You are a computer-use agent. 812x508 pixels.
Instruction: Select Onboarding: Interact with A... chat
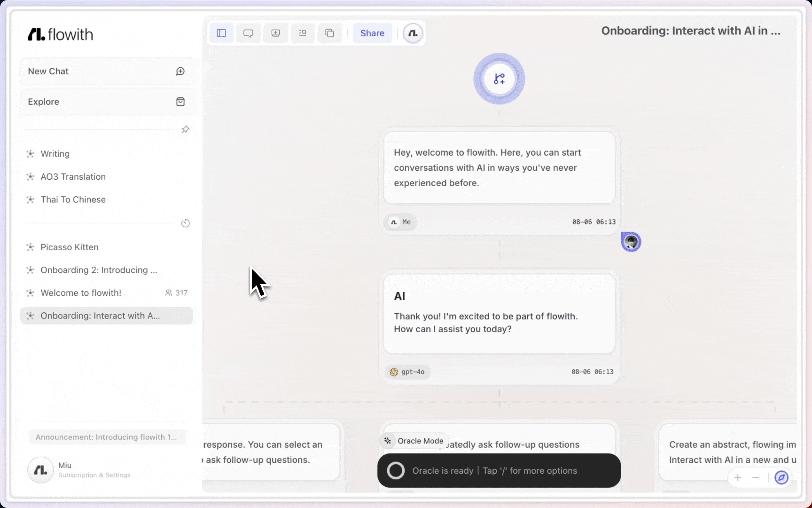point(107,316)
